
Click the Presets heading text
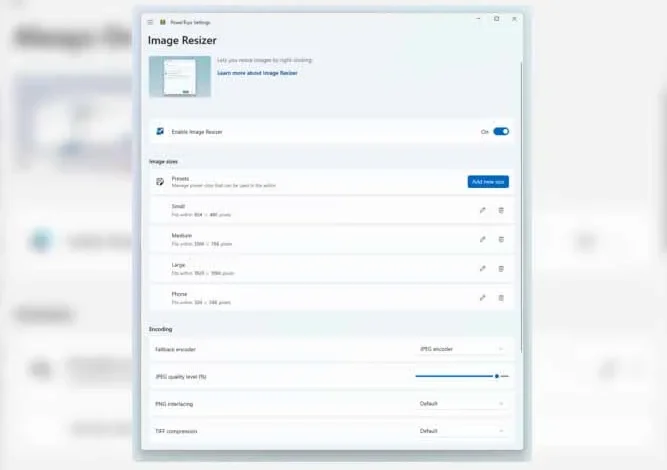[x=180, y=179]
